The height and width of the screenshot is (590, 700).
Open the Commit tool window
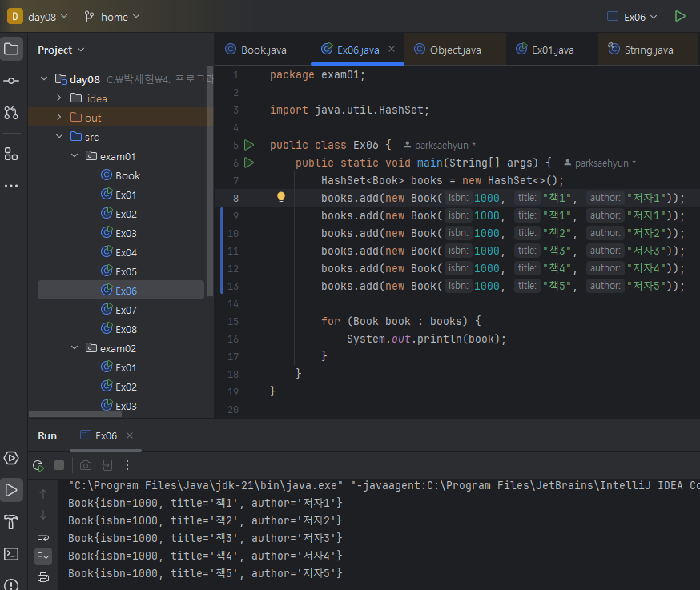coord(11,81)
